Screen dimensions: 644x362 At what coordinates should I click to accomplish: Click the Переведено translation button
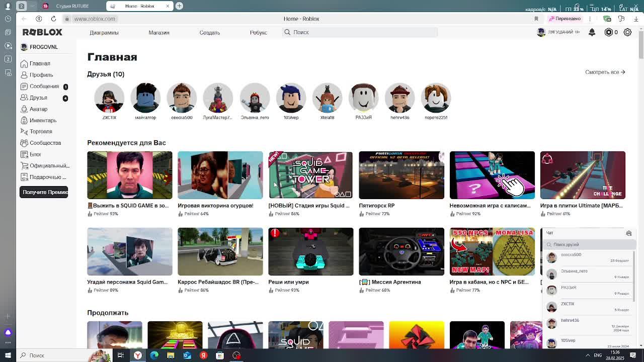click(x=565, y=19)
